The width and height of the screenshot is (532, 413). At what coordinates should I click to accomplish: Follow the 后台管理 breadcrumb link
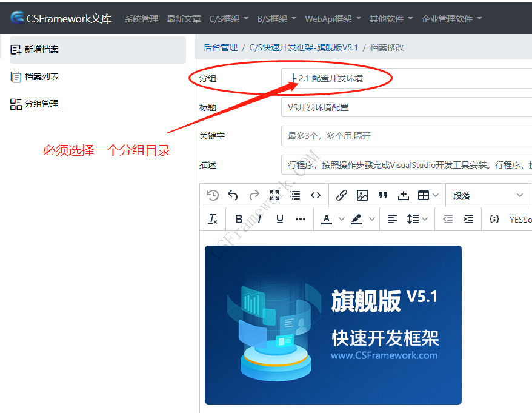coord(221,47)
